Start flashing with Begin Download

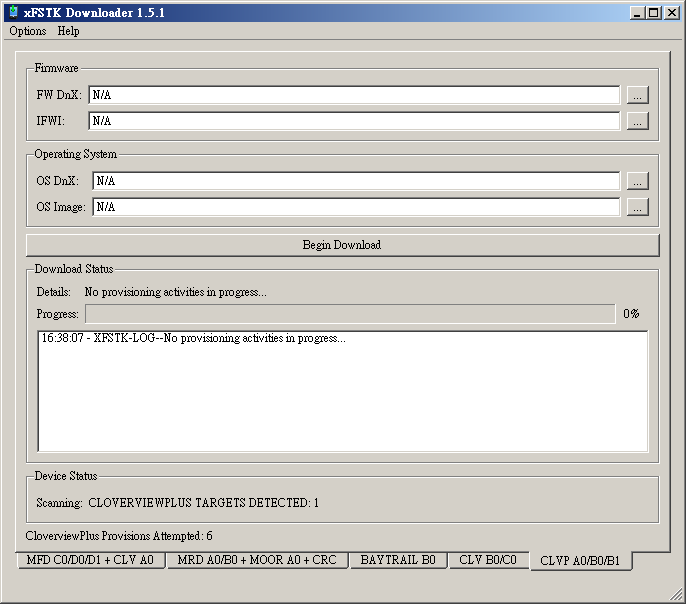coord(343,245)
